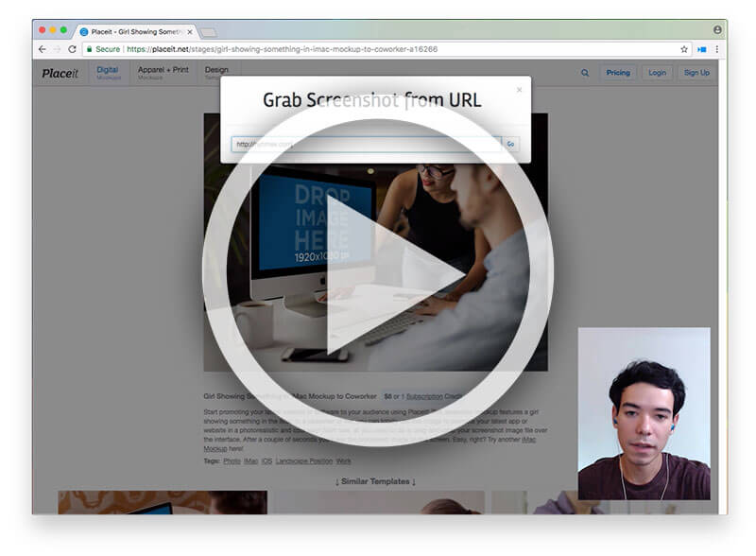
Task: Click the Login button
Action: (x=657, y=73)
